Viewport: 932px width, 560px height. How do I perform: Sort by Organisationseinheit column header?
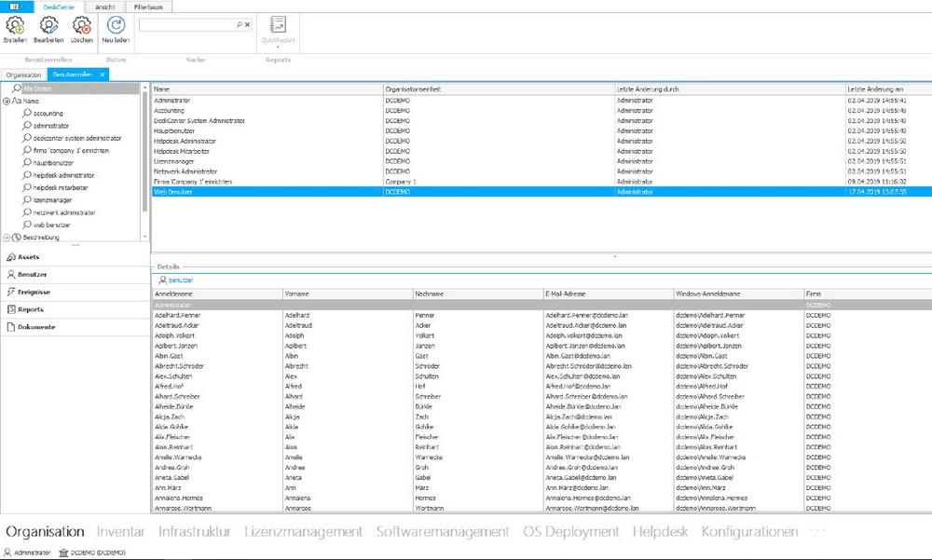[415, 89]
